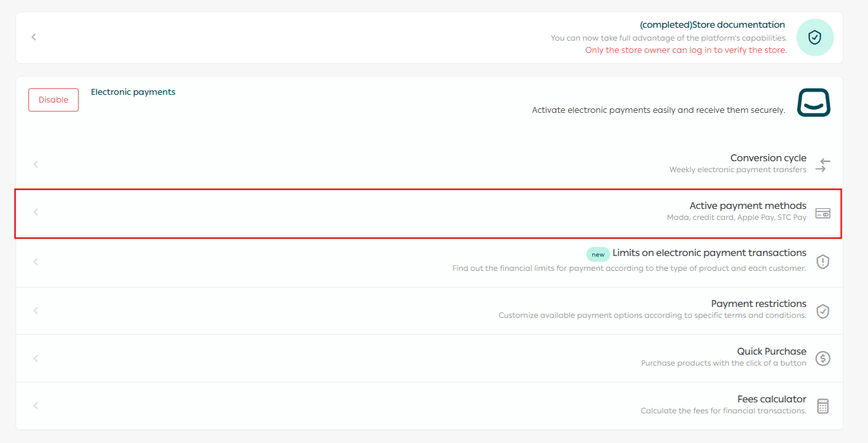868x443 pixels.
Task: Expand Active payment methods via its chevron
Action: (x=36, y=212)
